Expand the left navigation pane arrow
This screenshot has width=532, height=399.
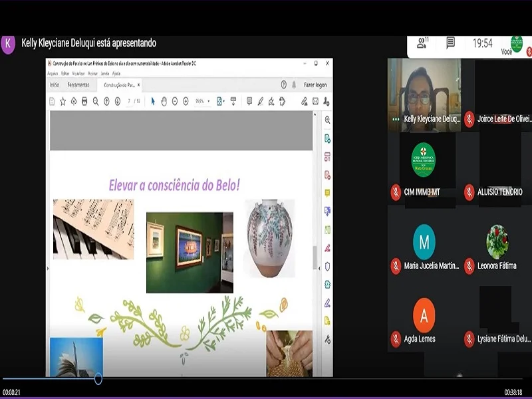(48, 268)
